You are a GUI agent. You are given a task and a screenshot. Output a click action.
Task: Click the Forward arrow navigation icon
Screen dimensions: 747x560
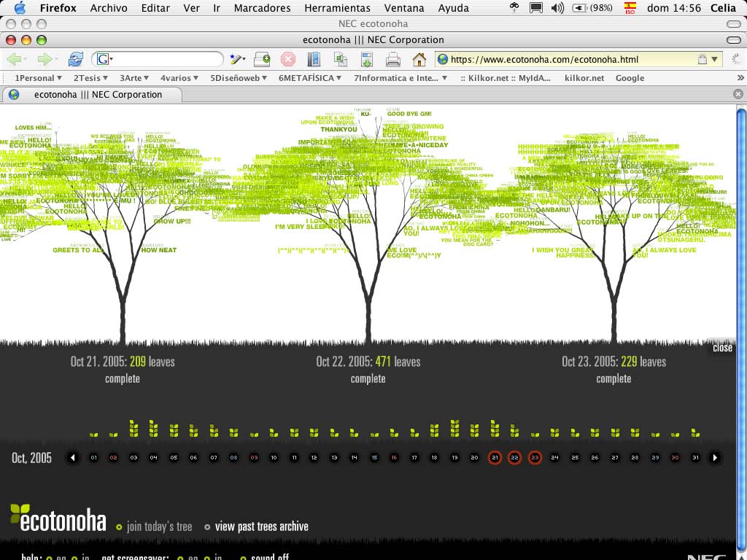(45, 60)
